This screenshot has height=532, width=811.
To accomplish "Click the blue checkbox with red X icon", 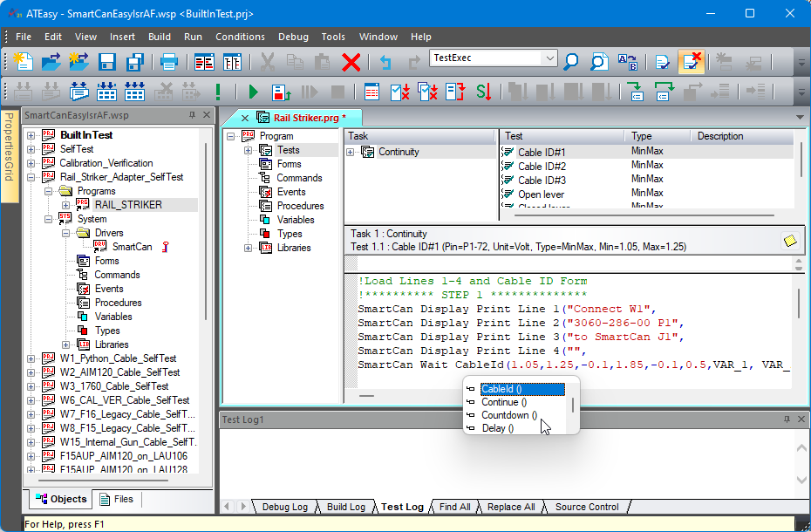I will [x=399, y=92].
